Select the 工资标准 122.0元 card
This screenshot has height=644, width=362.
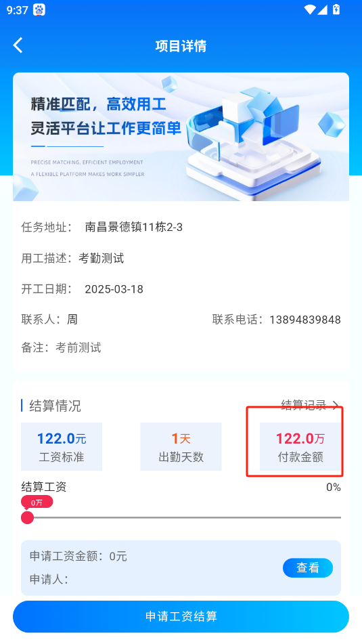[62, 446]
